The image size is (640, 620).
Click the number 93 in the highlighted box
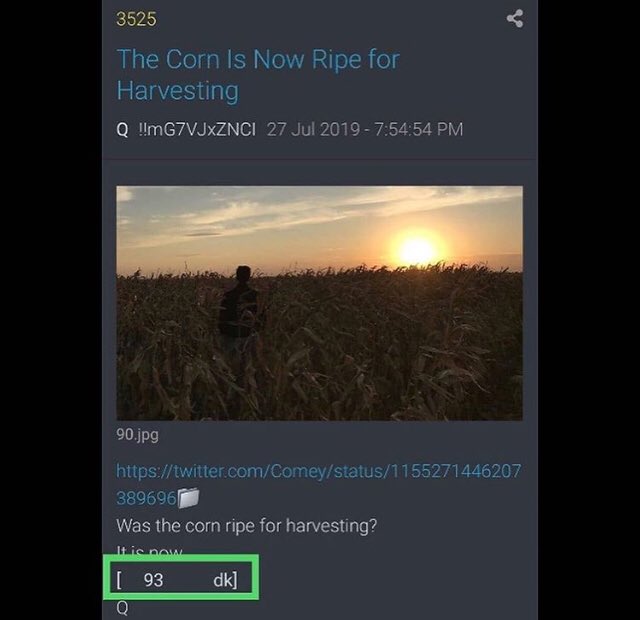point(154,579)
